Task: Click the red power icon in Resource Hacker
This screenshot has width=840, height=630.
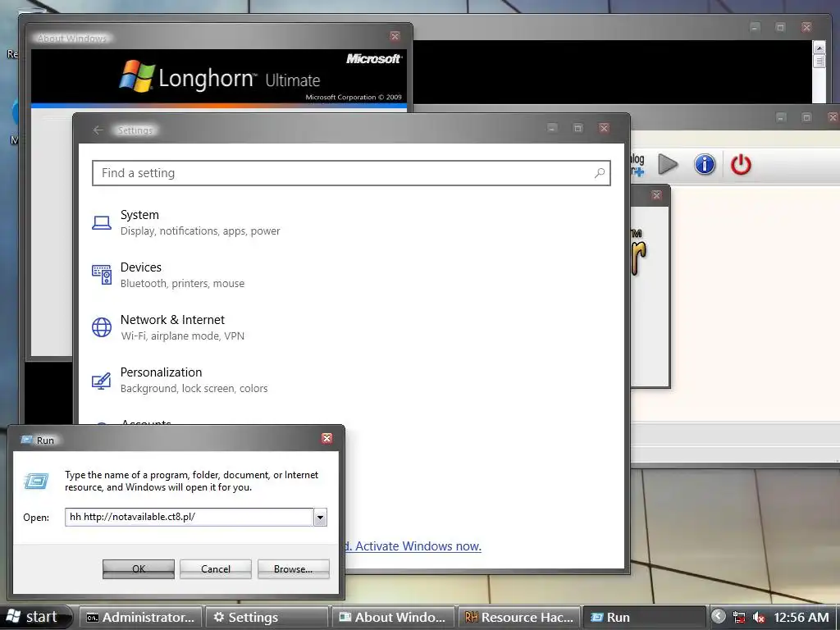Action: tap(741, 164)
